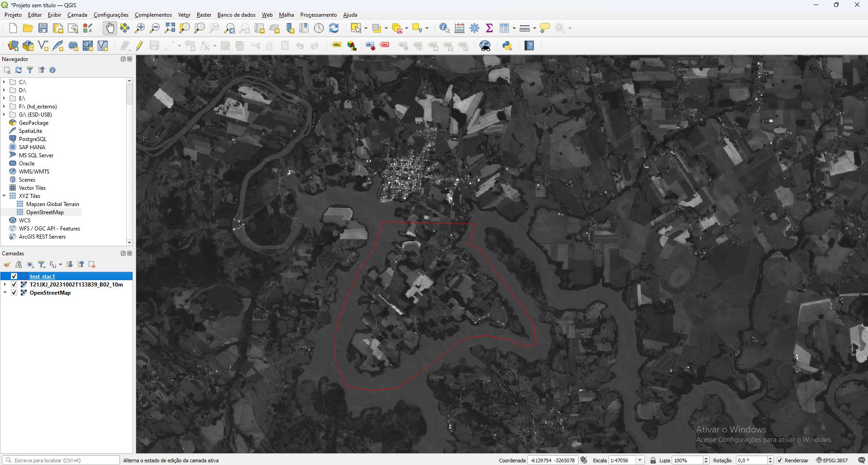Click the Lupa magnifier value stepper

(706, 460)
